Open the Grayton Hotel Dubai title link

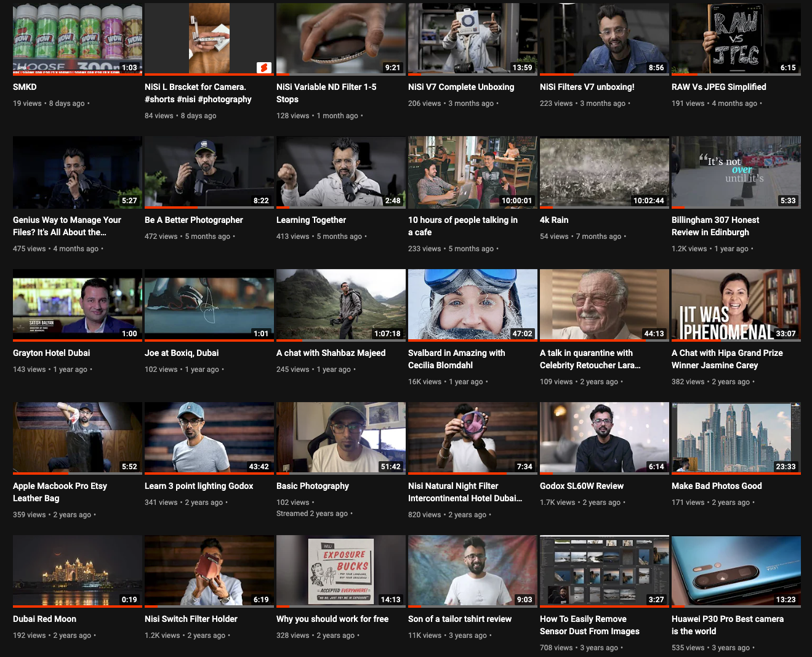coord(51,353)
